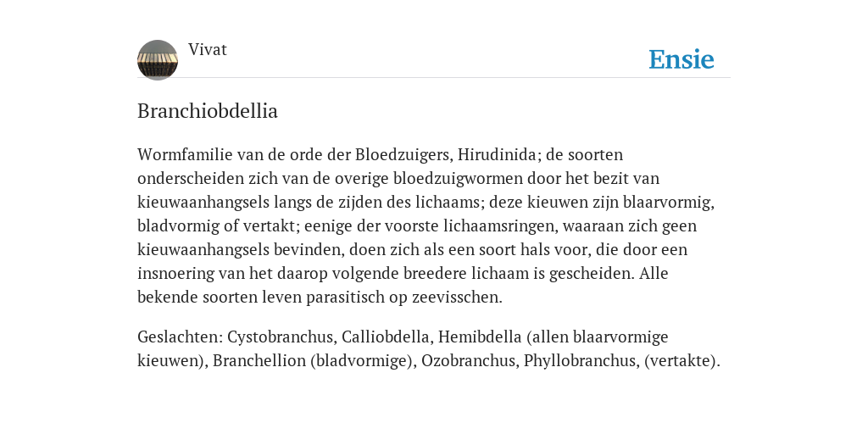Click the word Geslachten
The height and width of the screenshot is (434, 868).
coord(180,337)
